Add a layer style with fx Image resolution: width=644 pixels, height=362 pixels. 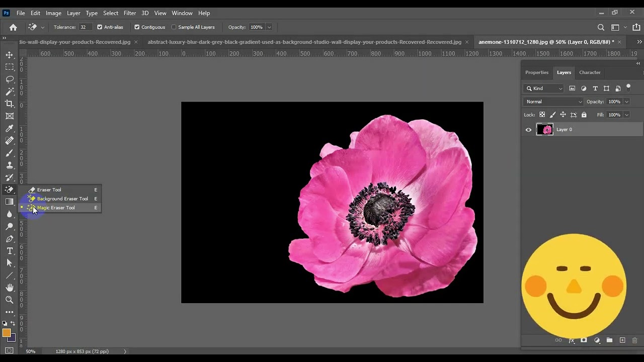click(x=572, y=340)
